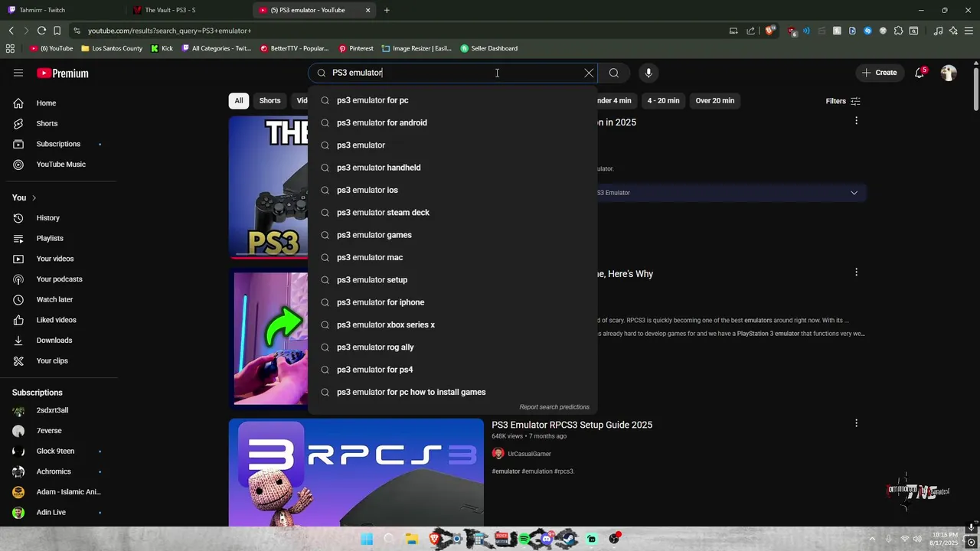
Task: Expand the S3 Emulator chapters dropdown
Action: (x=854, y=193)
